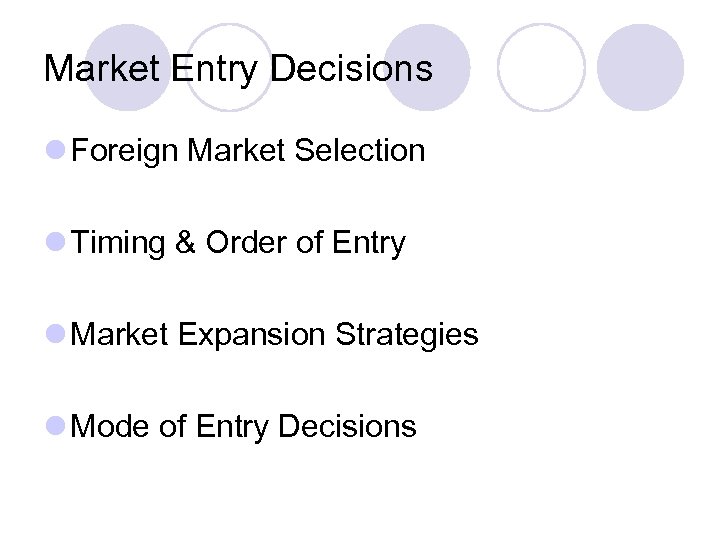Click the empty outlined circle right of the title
This screenshot has height=540, width=720.
[x=541, y=67]
